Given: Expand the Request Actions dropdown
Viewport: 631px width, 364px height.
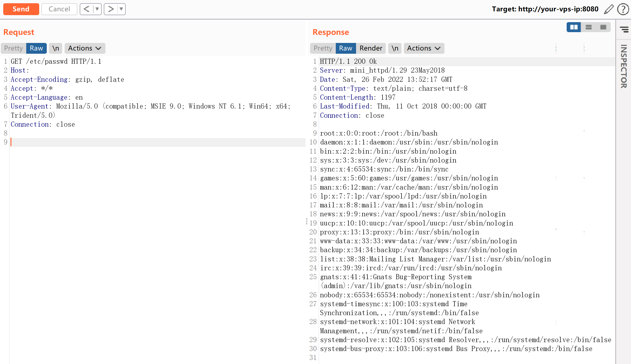Looking at the screenshot, I should coord(85,48).
